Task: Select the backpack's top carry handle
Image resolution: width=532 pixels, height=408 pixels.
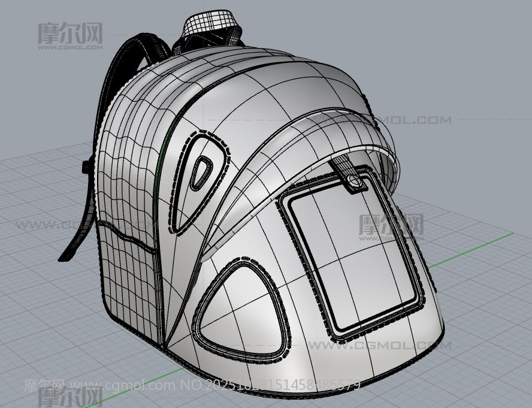Action: 211,23
